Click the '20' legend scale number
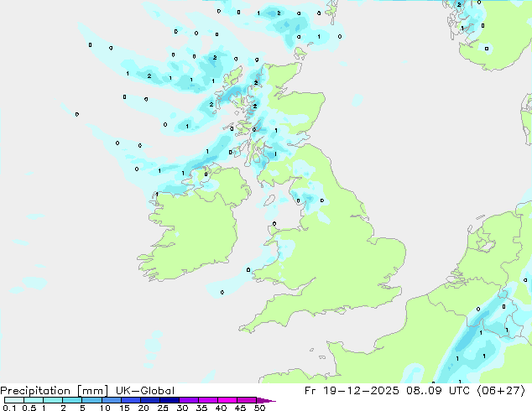 click(143, 408)
